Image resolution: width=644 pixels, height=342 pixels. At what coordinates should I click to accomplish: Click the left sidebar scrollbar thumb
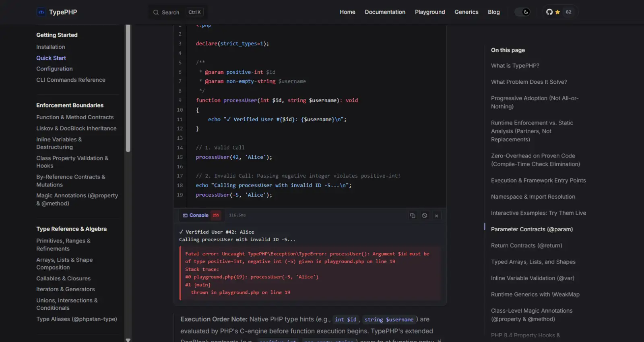click(128, 88)
